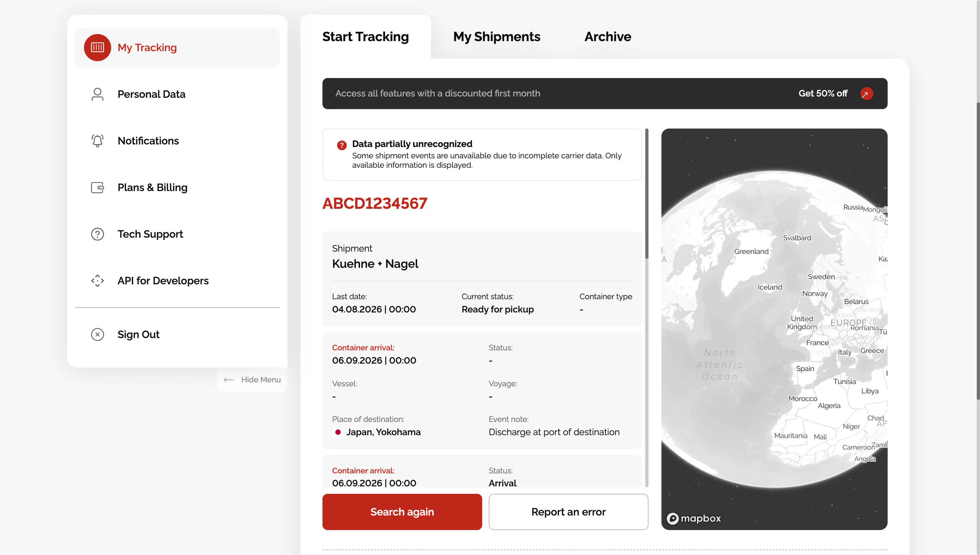Viewport: 980px width, 555px height.
Task: Click the Sign Out circled X icon
Action: coord(97,334)
